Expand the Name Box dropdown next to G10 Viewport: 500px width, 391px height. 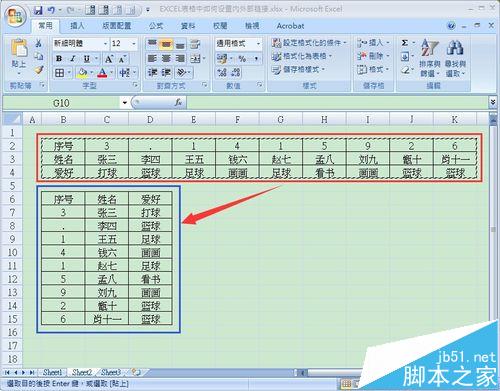coord(125,103)
